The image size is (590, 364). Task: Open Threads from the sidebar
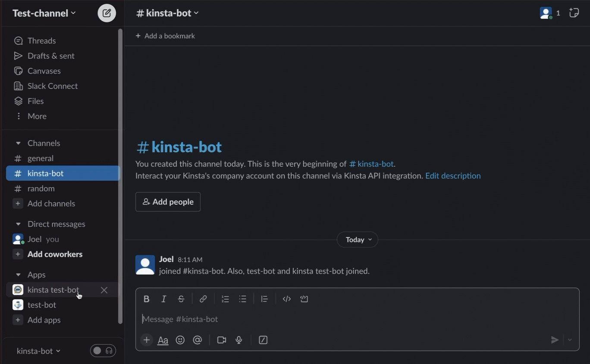41,40
